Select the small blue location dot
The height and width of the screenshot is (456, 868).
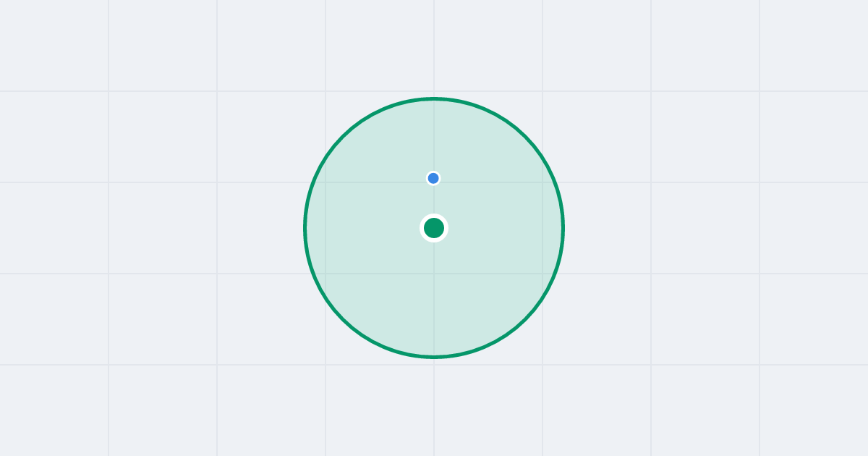tap(433, 178)
